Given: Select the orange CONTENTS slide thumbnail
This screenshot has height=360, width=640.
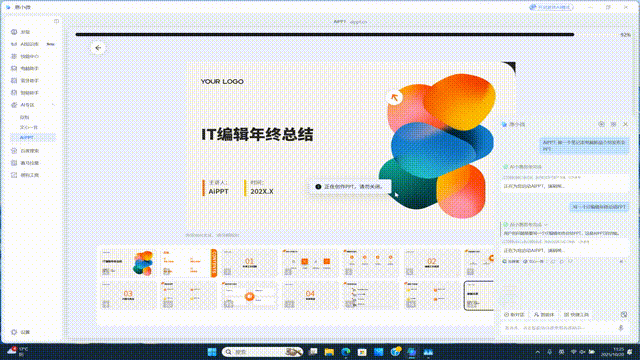Looking at the screenshot, I should click(189, 263).
